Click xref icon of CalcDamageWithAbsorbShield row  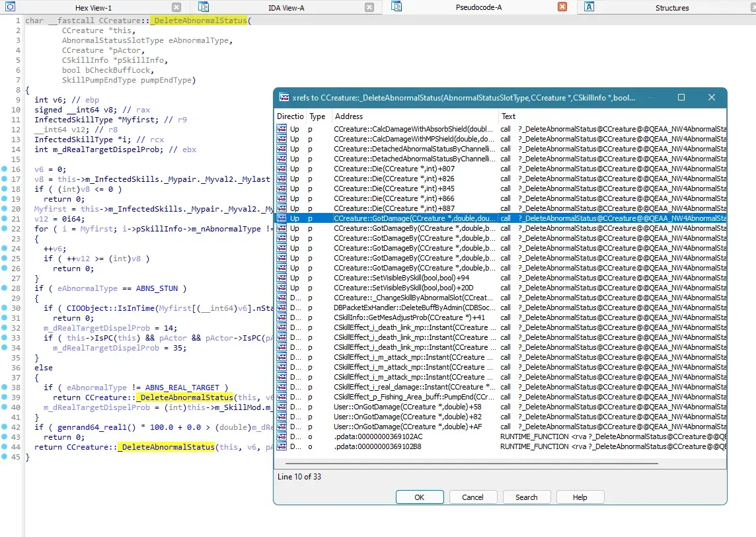282,129
